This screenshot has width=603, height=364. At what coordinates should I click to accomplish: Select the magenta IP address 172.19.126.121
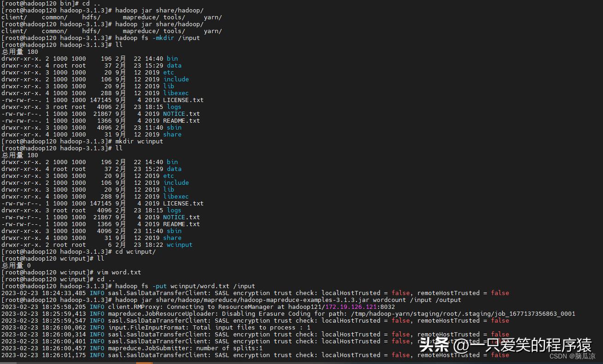pyautogui.click(x=351, y=307)
